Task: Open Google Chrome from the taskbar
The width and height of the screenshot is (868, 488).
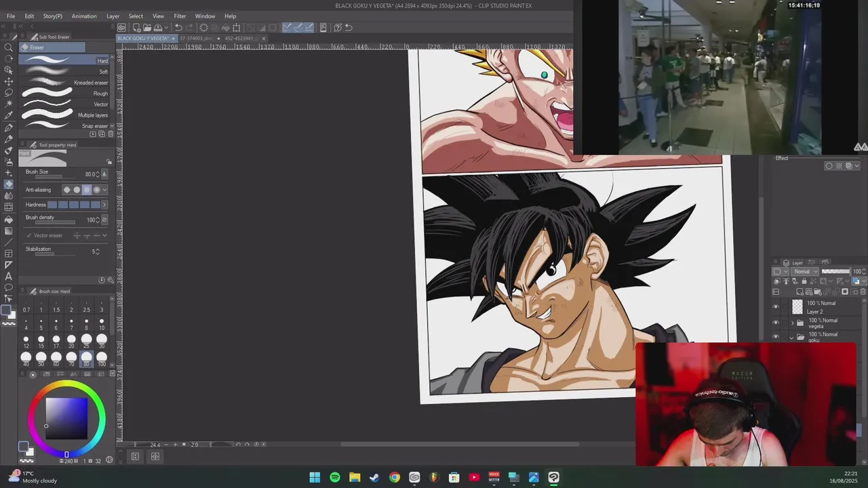Action: (x=395, y=478)
